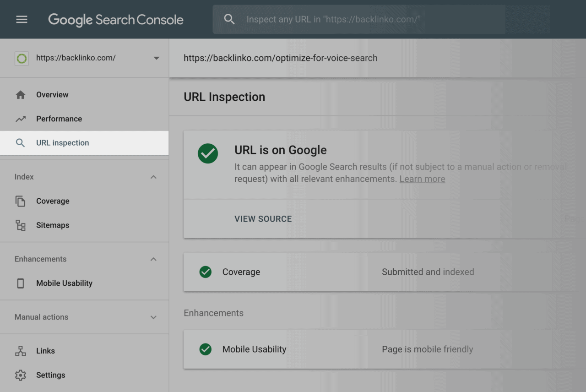Viewport: 586px width, 392px height.
Task: Click the green checkmark beside URL is on Google
Action: (x=208, y=154)
